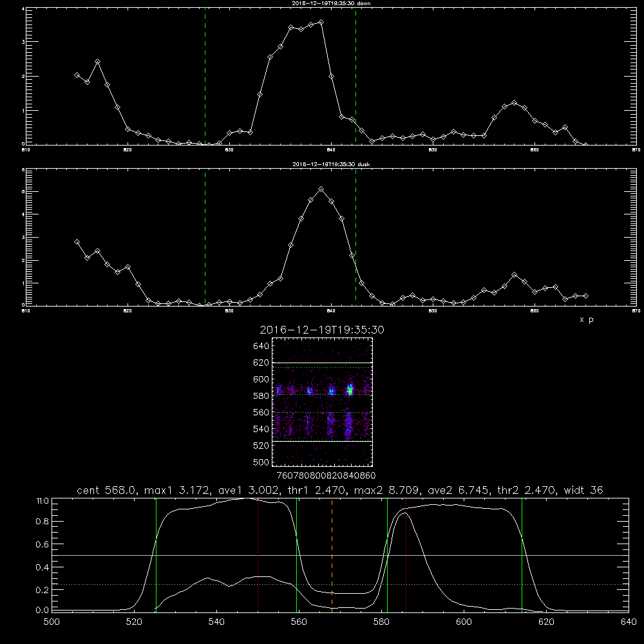Select the green vertical line near 559

tap(296, 554)
